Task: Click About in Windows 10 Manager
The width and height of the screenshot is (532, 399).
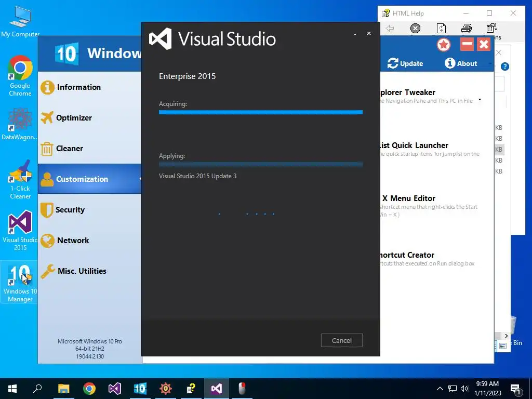Action: click(x=461, y=63)
